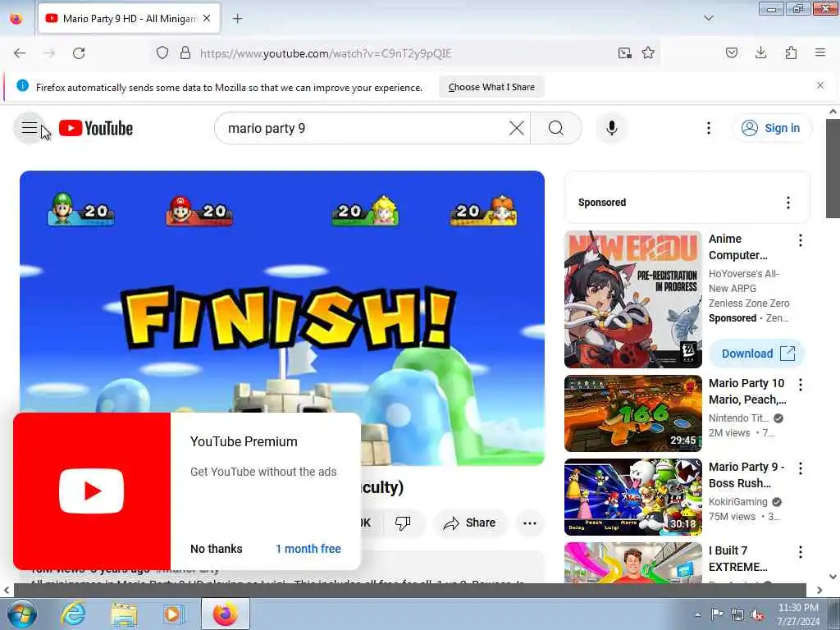Open the tracking protection shield icon
This screenshot has height=630, width=840.
[x=162, y=52]
